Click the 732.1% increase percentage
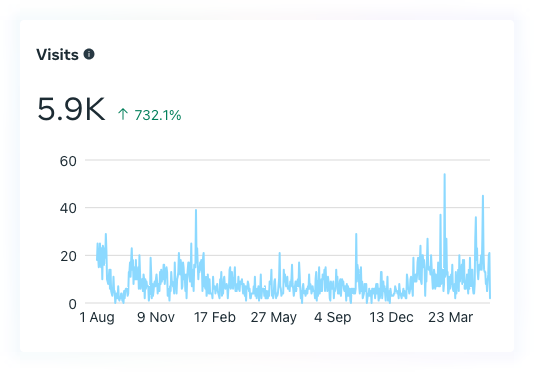 point(158,115)
